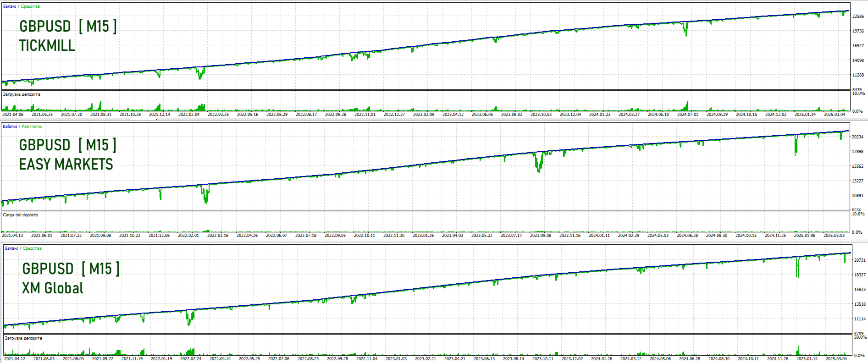Screen dimensions: 868x363
Task: Click the 10891 balance axis value
Action: (x=858, y=196)
